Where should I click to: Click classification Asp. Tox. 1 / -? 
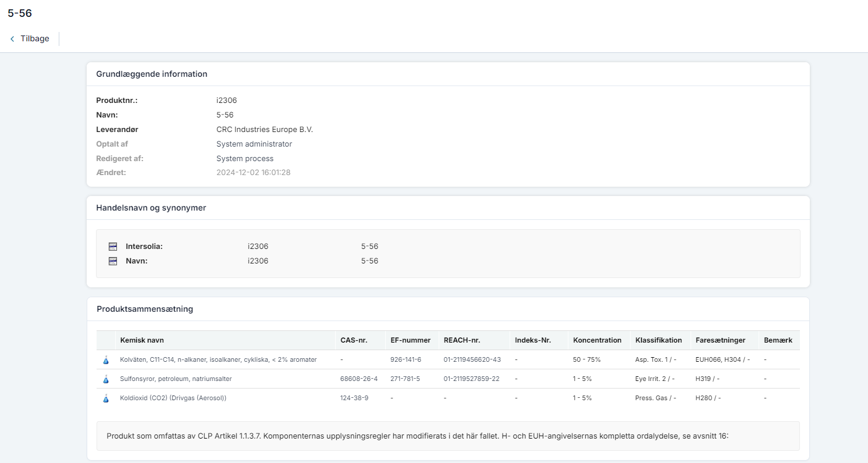(x=656, y=360)
